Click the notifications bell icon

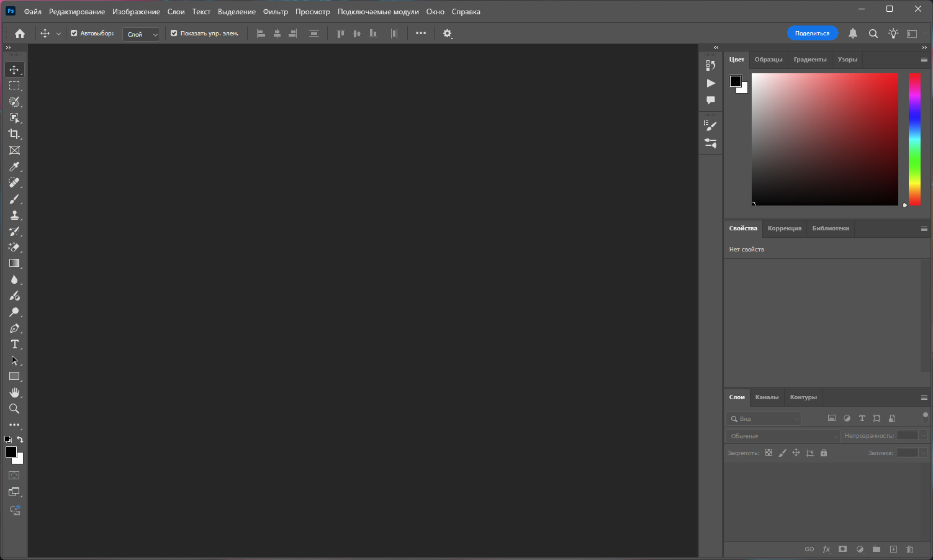coord(853,34)
